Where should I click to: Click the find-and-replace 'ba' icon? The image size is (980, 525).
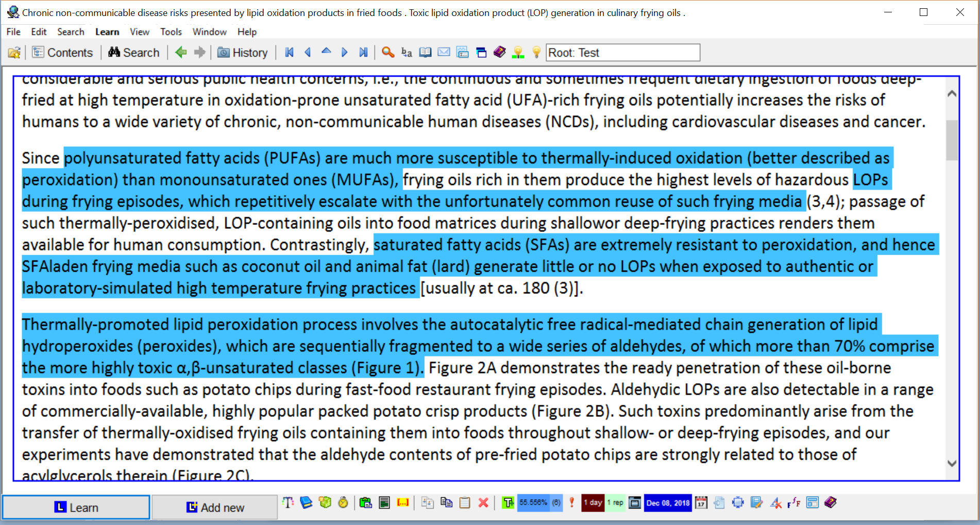[407, 52]
